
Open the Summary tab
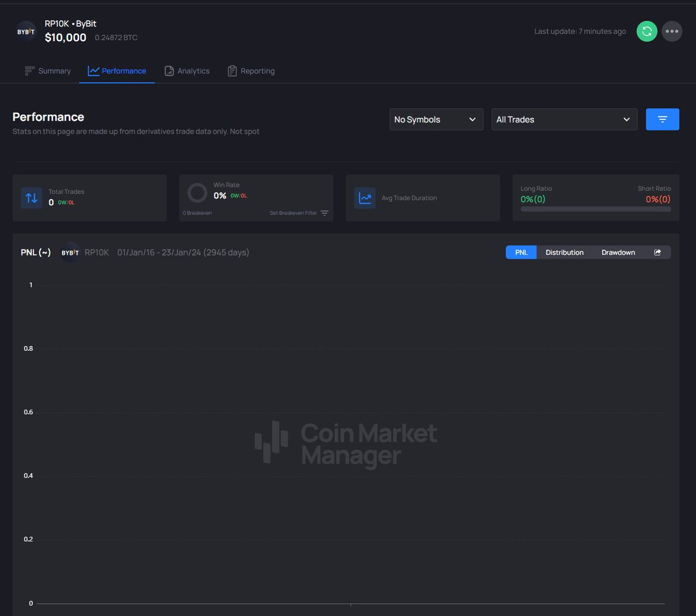(48, 71)
